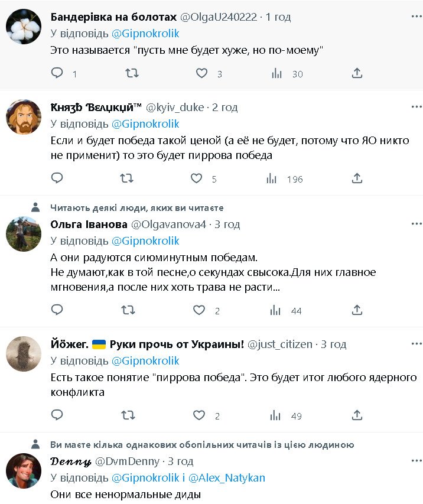
Task: Like the kyiv_duke tweet with 5 likes
Action: tap(197, 178)
